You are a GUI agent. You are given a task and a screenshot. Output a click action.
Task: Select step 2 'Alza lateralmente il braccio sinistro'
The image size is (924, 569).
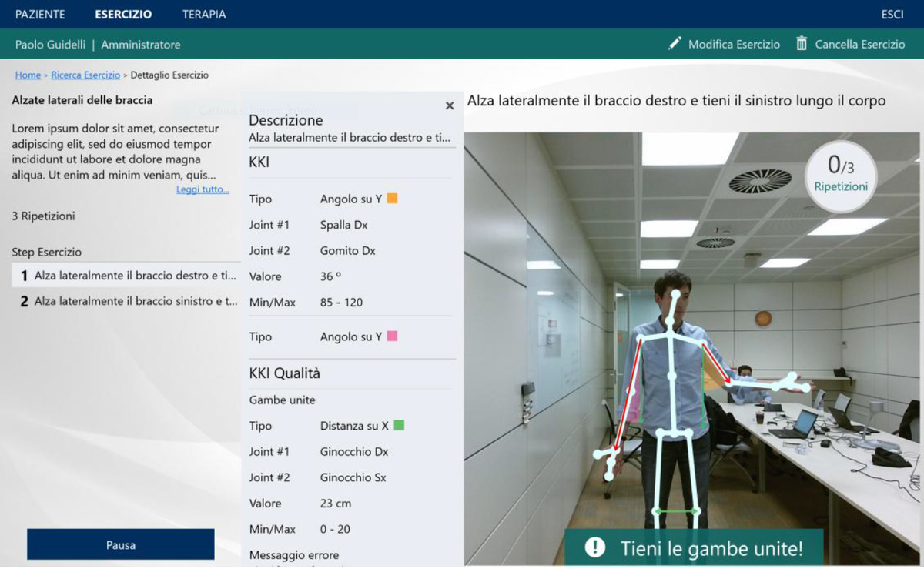pos(123,300)
